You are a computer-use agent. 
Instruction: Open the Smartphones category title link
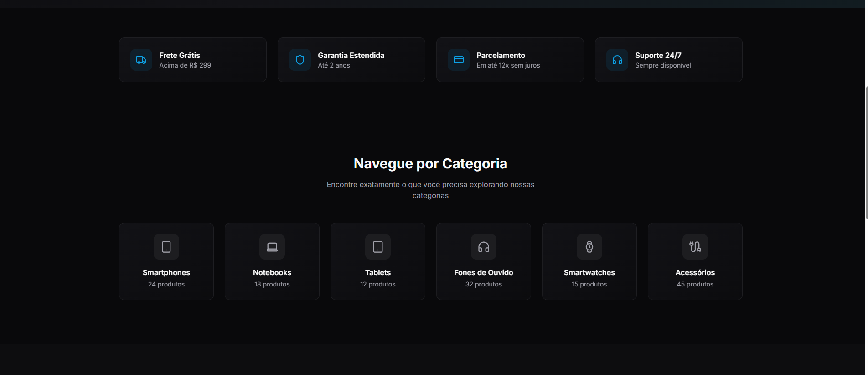(166, 272)
